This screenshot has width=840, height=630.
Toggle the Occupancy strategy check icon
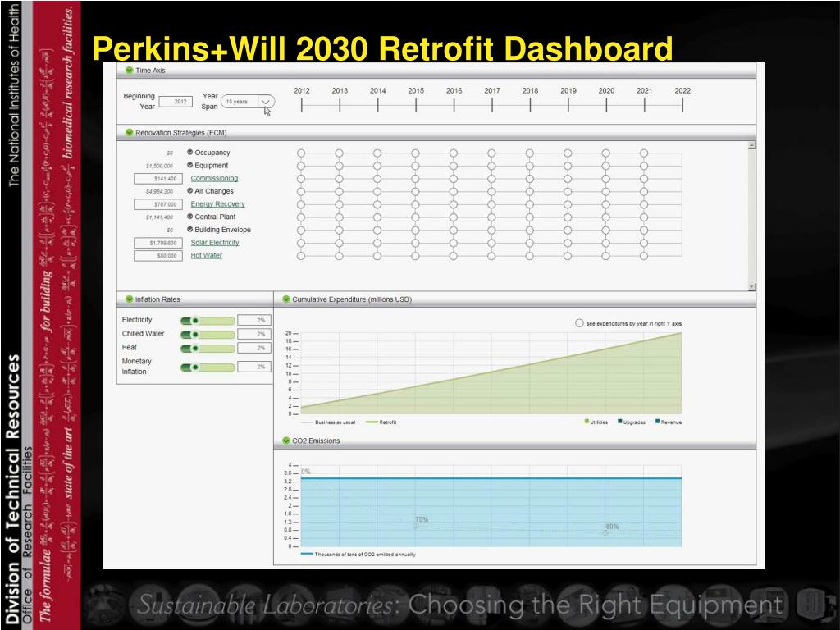coord(189,152)
